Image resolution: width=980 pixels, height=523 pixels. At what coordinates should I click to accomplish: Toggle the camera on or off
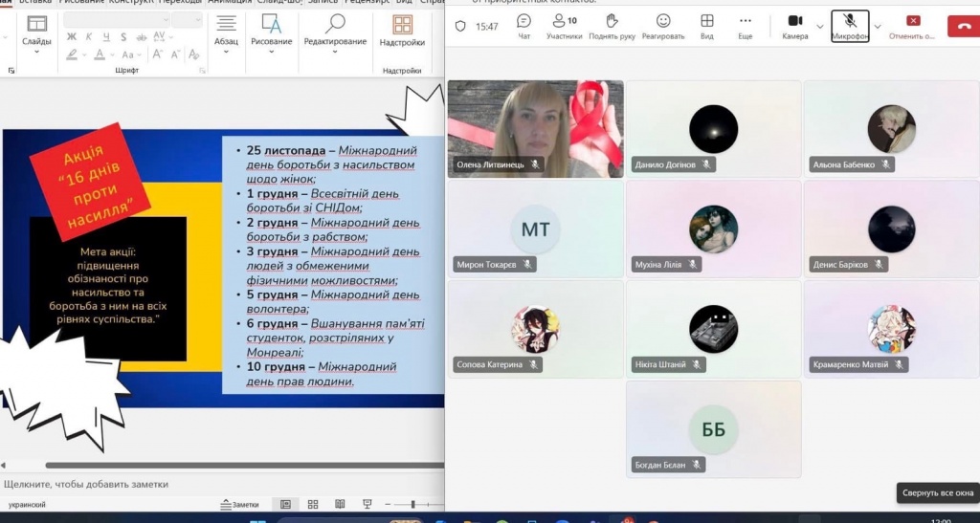794,26
